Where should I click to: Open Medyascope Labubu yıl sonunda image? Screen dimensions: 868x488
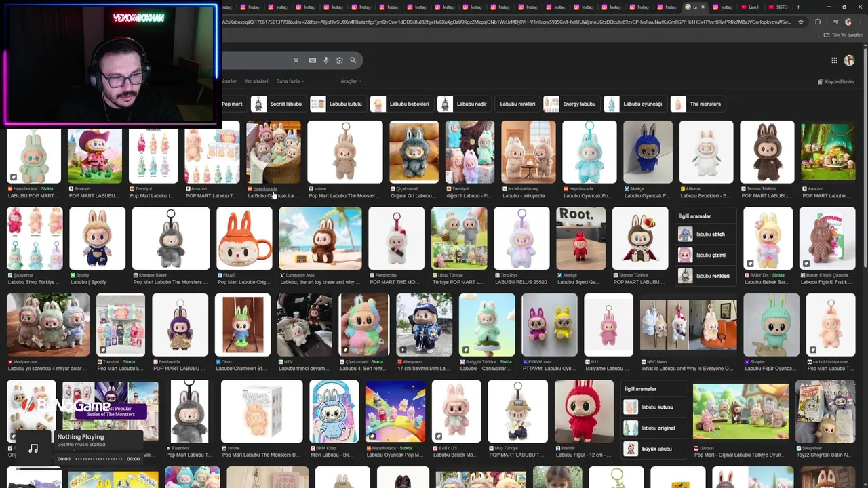tap(48, 325)
